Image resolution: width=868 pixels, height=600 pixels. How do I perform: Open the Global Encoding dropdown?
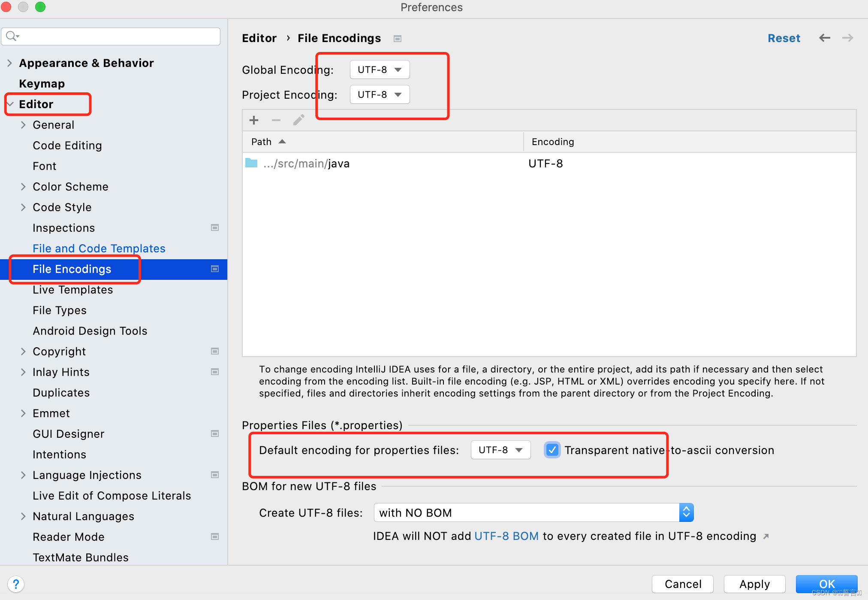(380, 70)
